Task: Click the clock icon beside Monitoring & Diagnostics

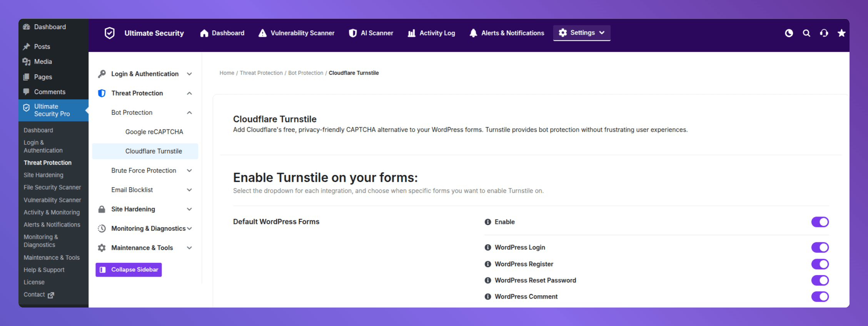Action: [102, 228]
